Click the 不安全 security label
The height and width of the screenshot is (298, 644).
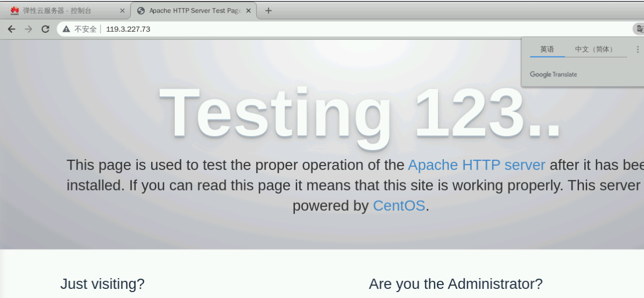pyautogui.click(x=85, y=29)
